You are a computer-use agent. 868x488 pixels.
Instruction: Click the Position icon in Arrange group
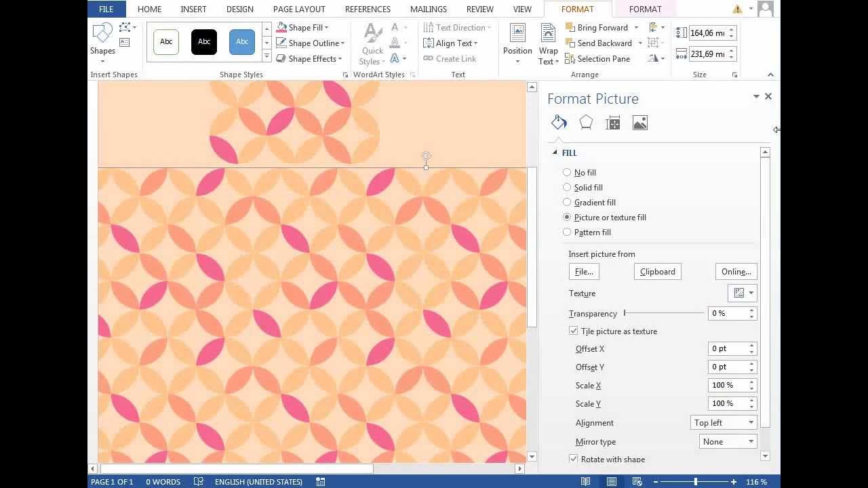pyautogui.click(x=517, y=41)
